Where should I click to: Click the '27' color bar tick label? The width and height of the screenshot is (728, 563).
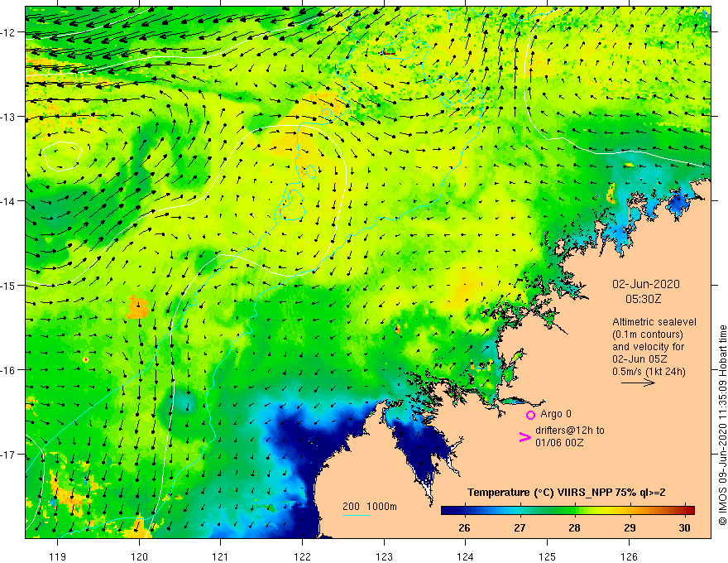tap(520, 527)
